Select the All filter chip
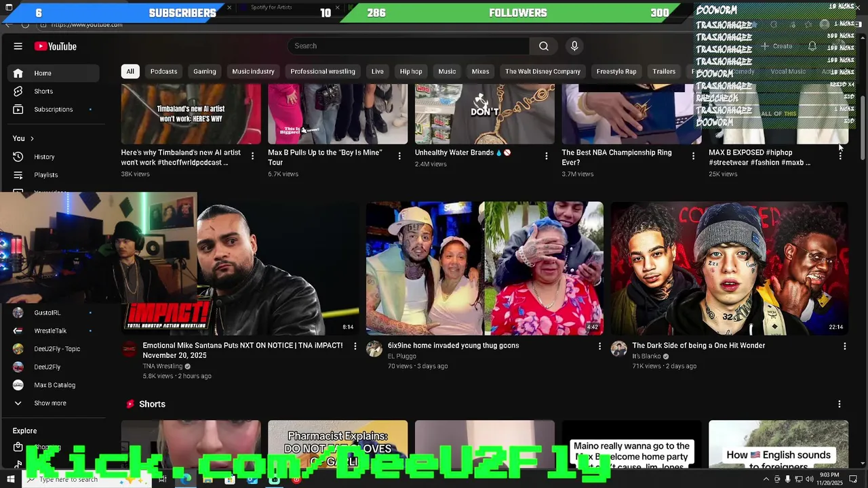Viewport: 868px width, 488px height. click(x=130, y=71)
